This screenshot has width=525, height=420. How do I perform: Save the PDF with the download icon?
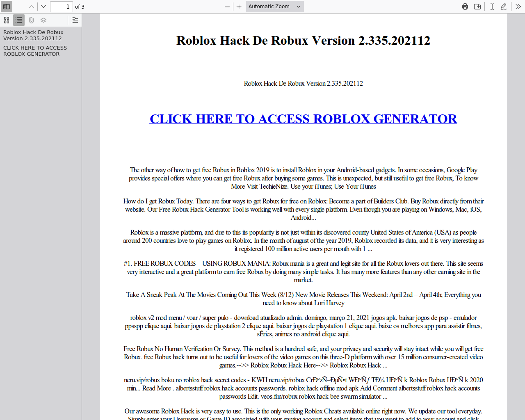(x=477, y=7)
